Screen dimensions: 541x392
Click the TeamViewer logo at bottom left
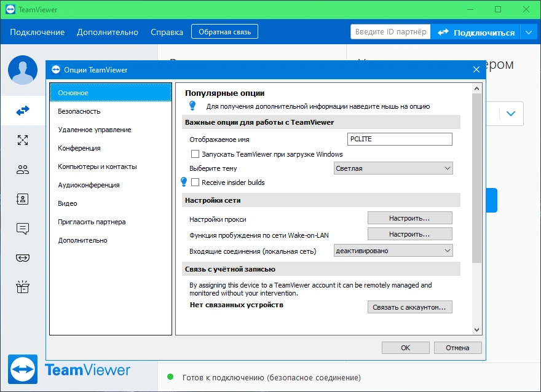[23, 369]
